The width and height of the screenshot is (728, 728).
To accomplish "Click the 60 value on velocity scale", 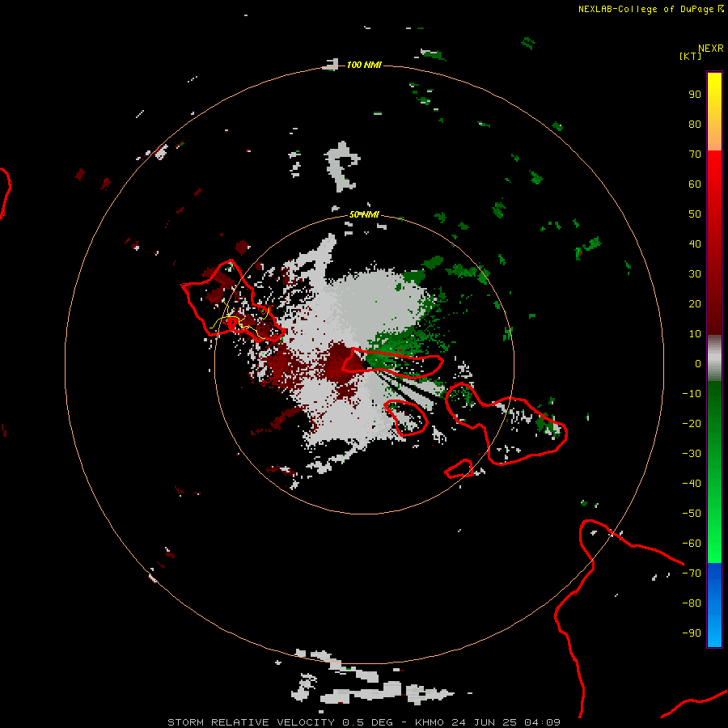I will 695,184.
